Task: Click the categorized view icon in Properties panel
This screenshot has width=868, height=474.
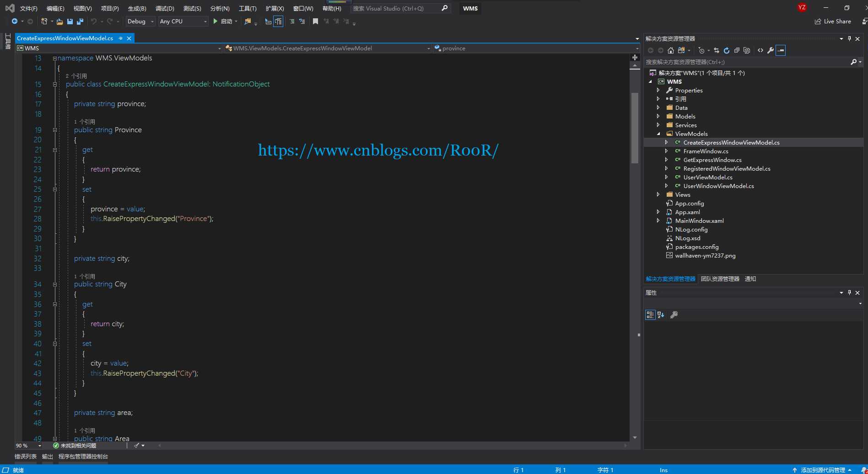Action: pyautogui.click(x=650, y=315)
